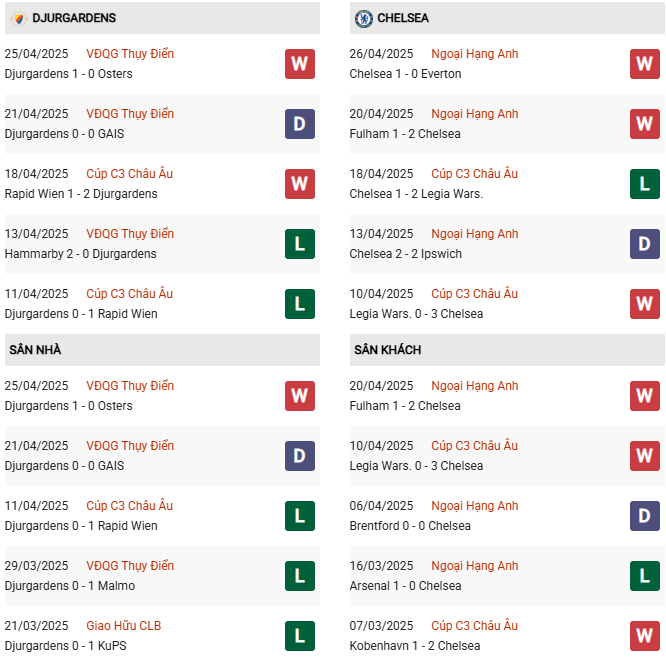Click L badge for Hammarby 2-0 Djurgardens
Screen dimensions: 666x660
299,244
